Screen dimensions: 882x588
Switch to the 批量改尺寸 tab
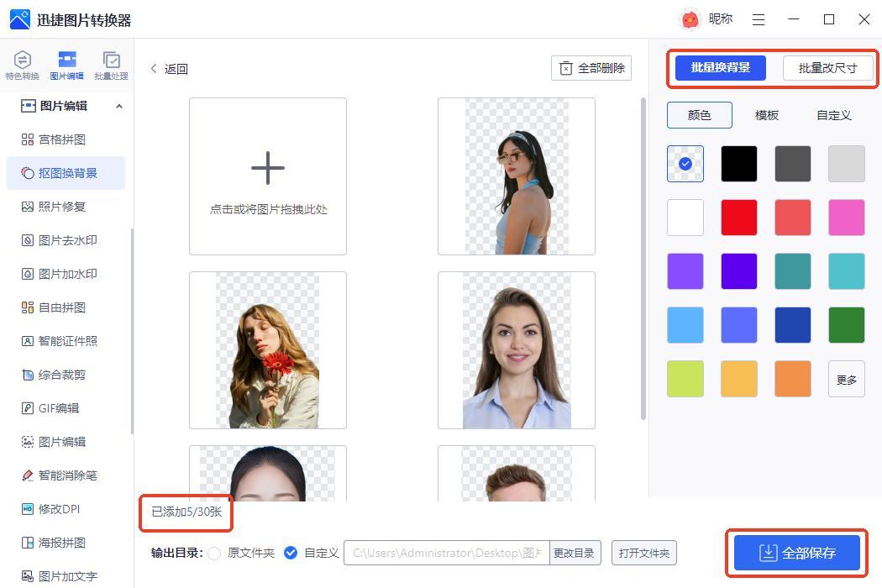(x=827, y=68)
